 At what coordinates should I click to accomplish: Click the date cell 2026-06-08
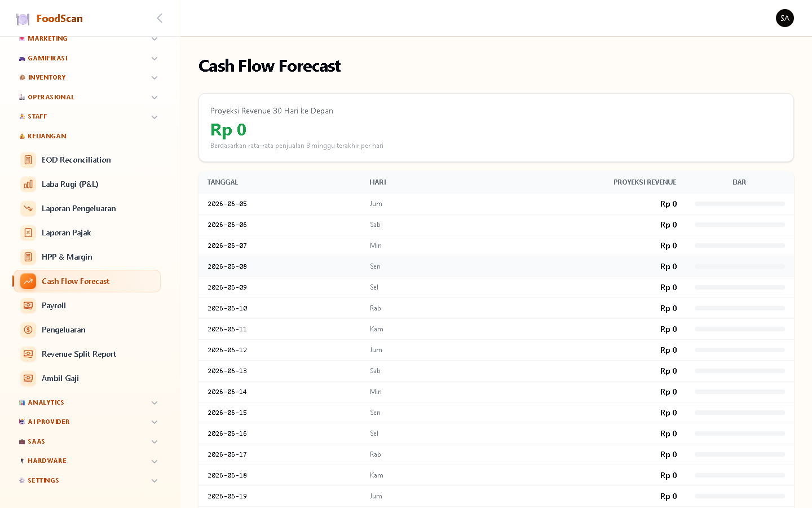click(x=227, y=266)
